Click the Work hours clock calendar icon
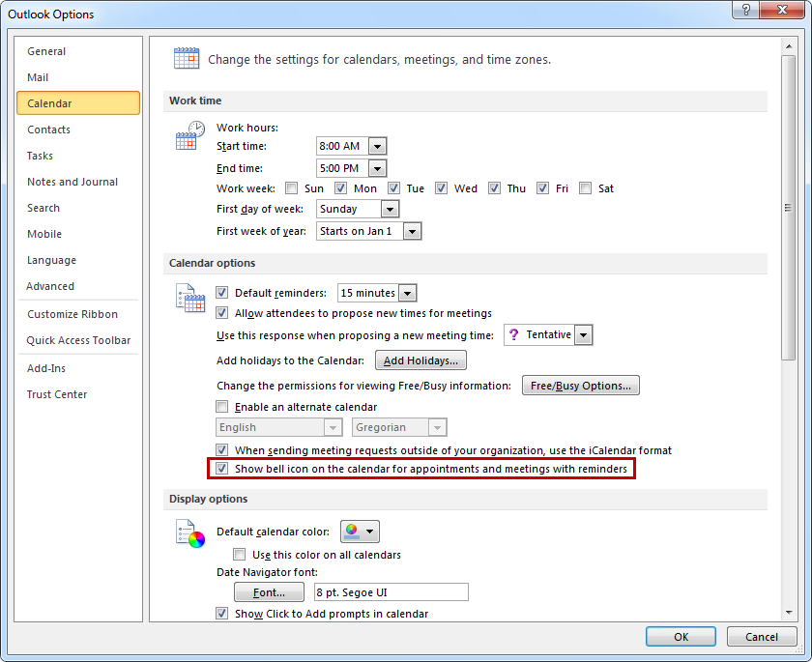 (x=190, y=135)
